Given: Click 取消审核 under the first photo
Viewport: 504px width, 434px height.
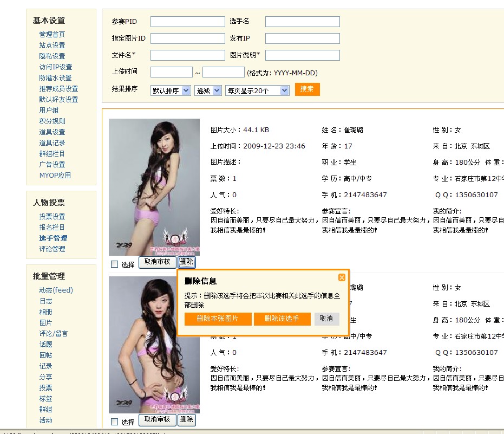Looking at the screenshot, I should 158,262.
